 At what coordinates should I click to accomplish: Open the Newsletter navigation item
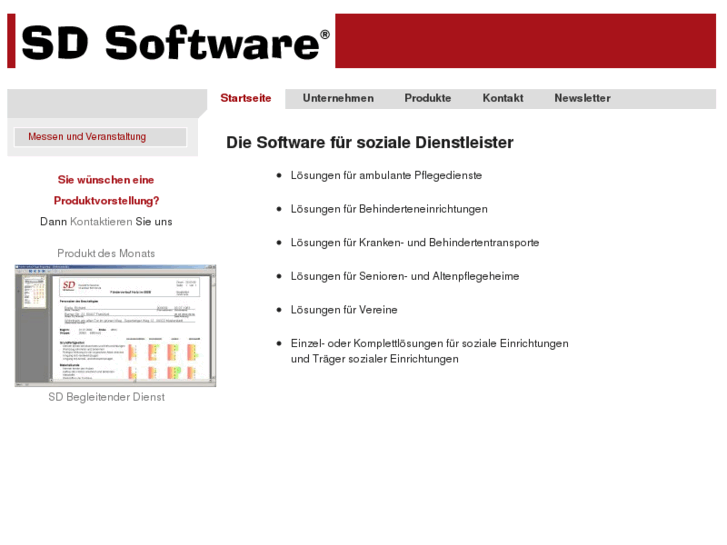click(582, 98)
